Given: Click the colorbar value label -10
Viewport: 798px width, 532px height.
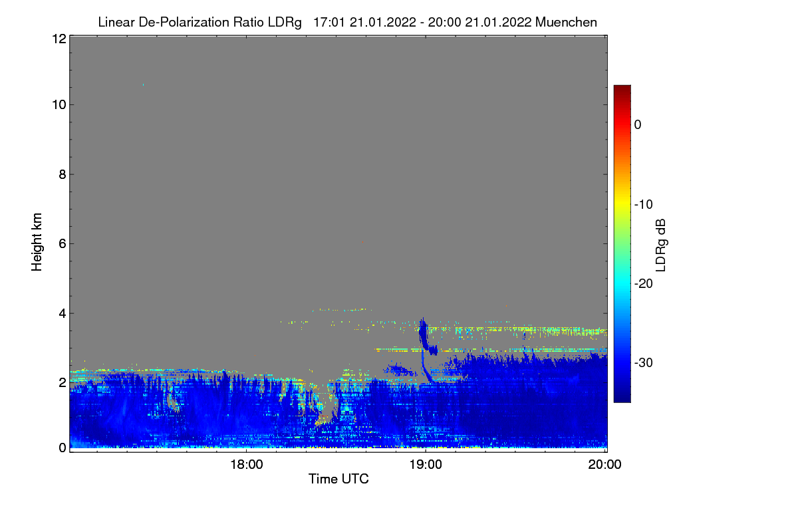Looking at the screenshot, I should [x=643, y=204].
